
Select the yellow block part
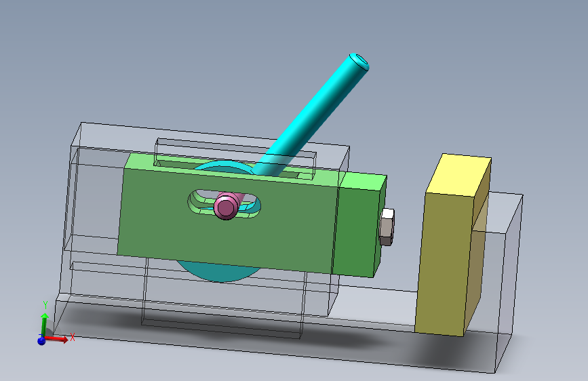(x=452, y=245)
